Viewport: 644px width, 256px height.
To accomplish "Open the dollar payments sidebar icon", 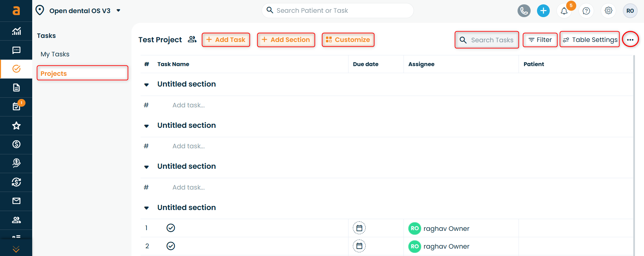I will [16, 144].
